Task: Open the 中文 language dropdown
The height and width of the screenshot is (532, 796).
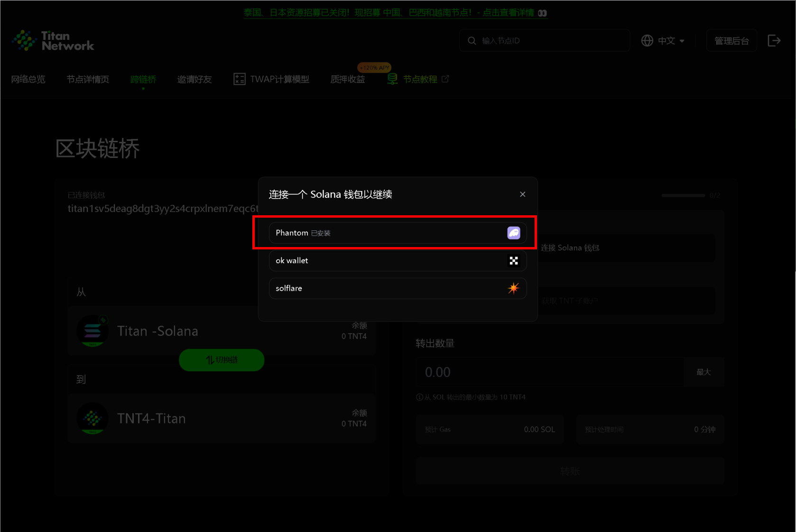Action: coord(671,41)
